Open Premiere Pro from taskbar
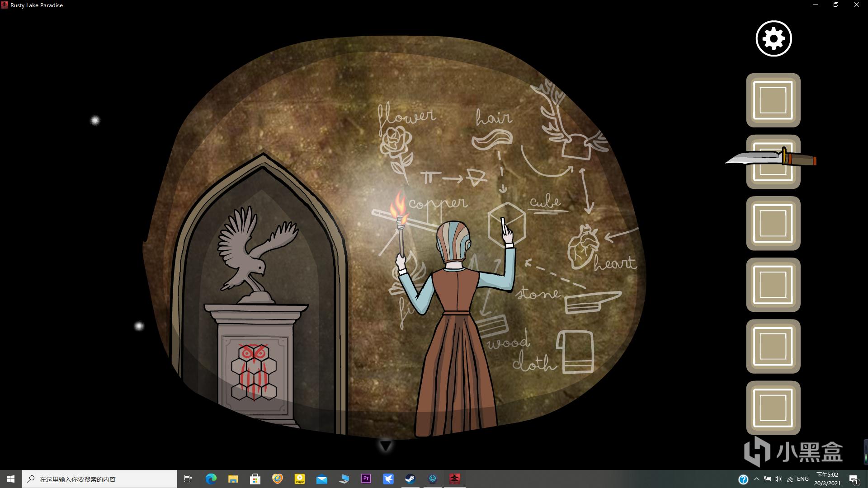Image resolution: width=868 pixels, height=488 pixels. point(366,479)
